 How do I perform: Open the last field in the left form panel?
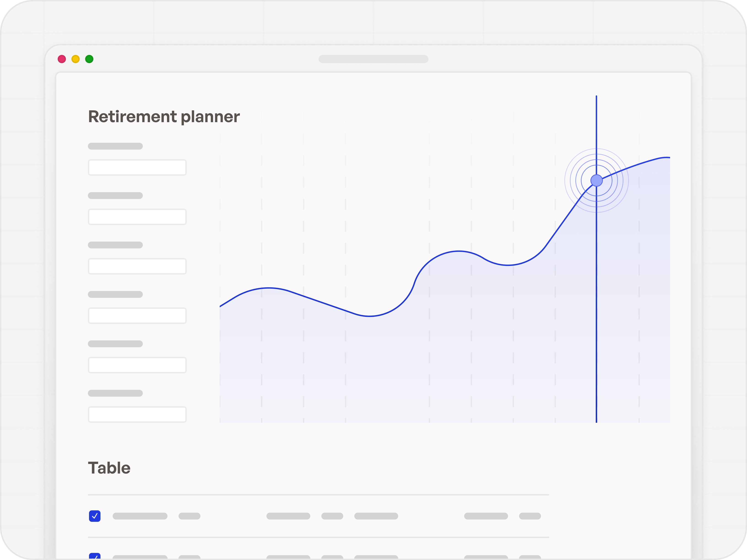click(x=137, y=414)
